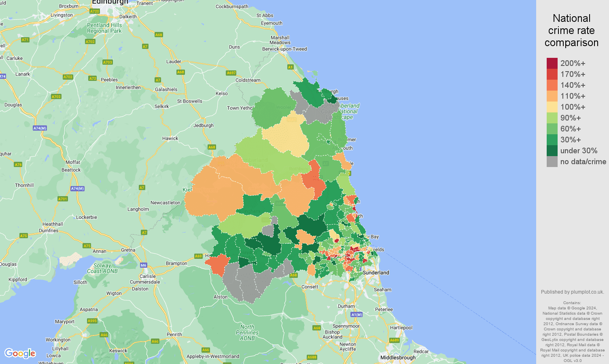Click the A1 road shield near Berwick

click(290, 67)
